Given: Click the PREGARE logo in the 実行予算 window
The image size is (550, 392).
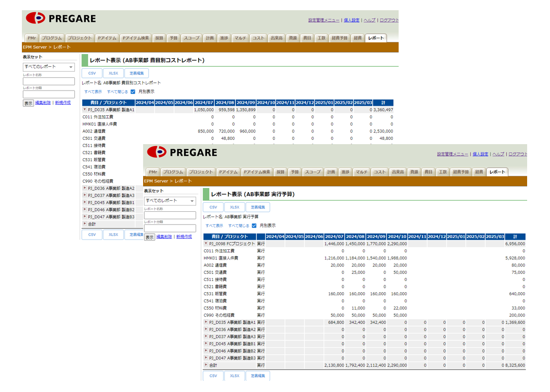Looking at the screenshot, I should [x=182, y=152].
